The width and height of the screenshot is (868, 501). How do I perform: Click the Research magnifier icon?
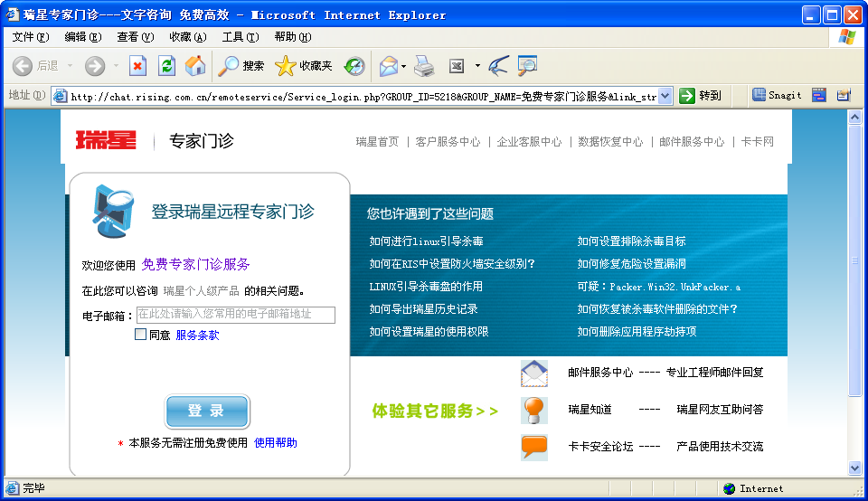[x=527, y=66]
